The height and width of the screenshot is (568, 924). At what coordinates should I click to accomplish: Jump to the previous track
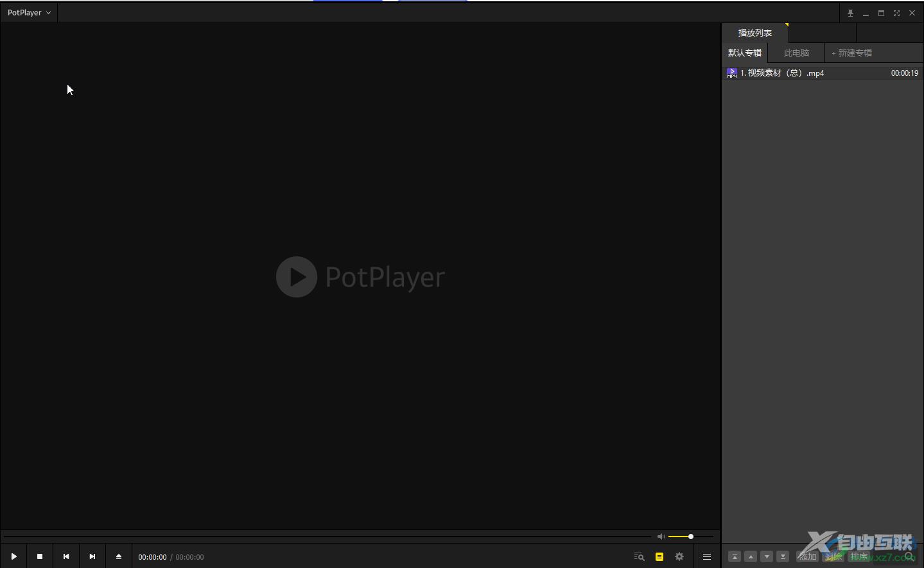[x=66, y=556]
